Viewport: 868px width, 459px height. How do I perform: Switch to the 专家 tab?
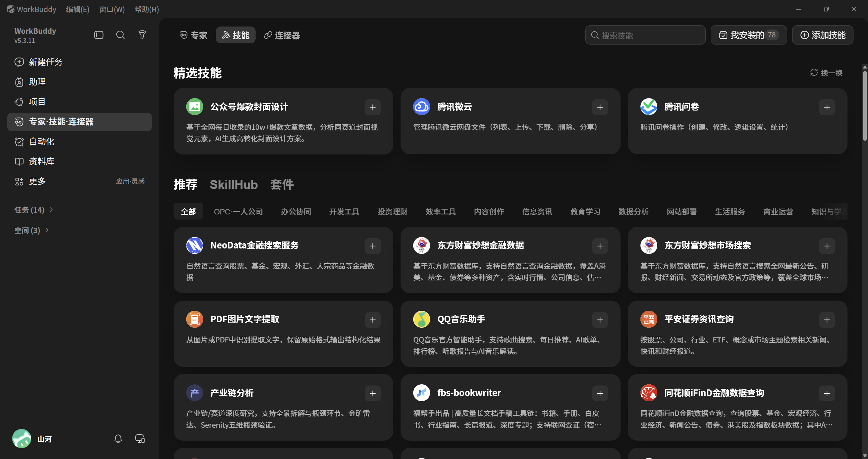[x=193, y=35]
